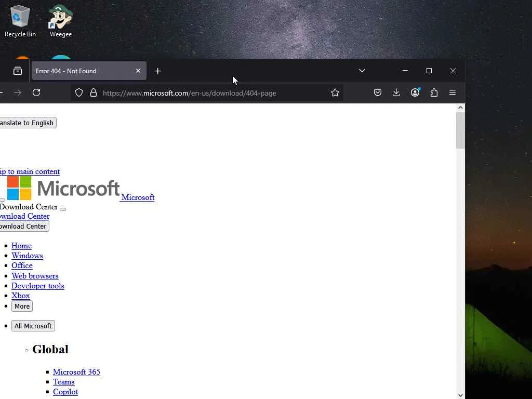This screenshot has width=532, height=399.
Task: Follow the skip to main content link
Action: (x=30, y=171)
